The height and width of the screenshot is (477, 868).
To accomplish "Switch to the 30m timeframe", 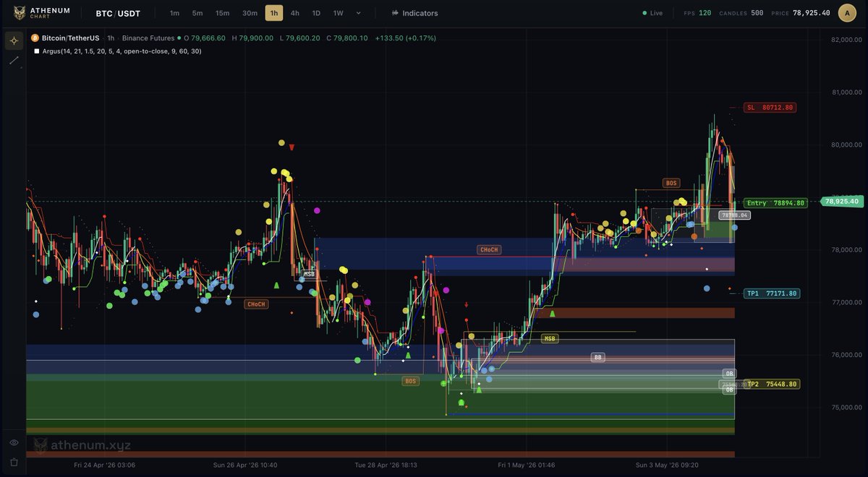I will pyautogui.click(x=250, y=13).
